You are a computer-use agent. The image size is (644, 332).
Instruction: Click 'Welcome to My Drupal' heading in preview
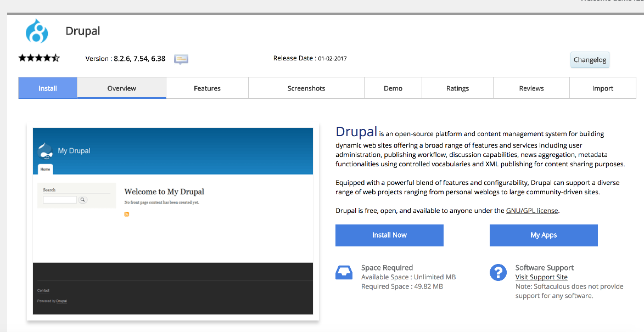coord(164,192)
